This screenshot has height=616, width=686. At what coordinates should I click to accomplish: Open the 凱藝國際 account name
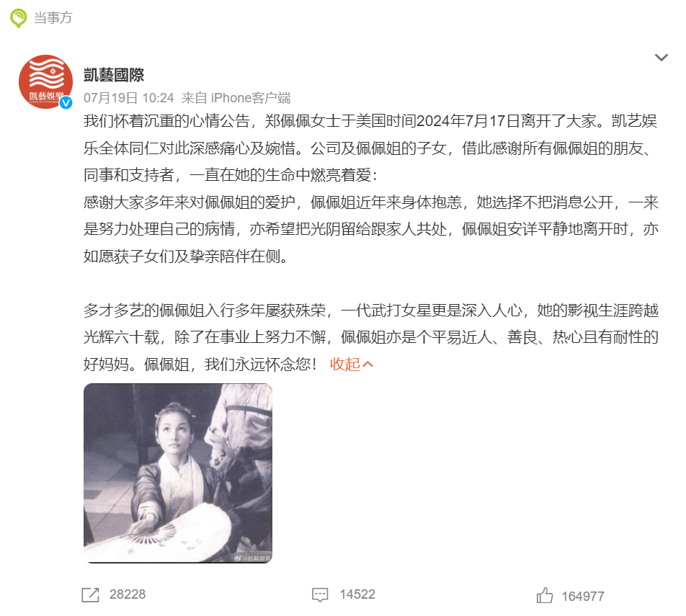click(114, 75)
